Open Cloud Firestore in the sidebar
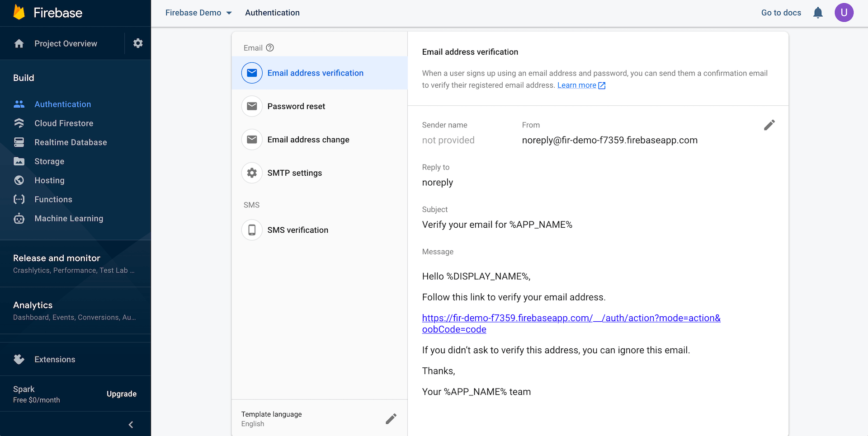 64,123
